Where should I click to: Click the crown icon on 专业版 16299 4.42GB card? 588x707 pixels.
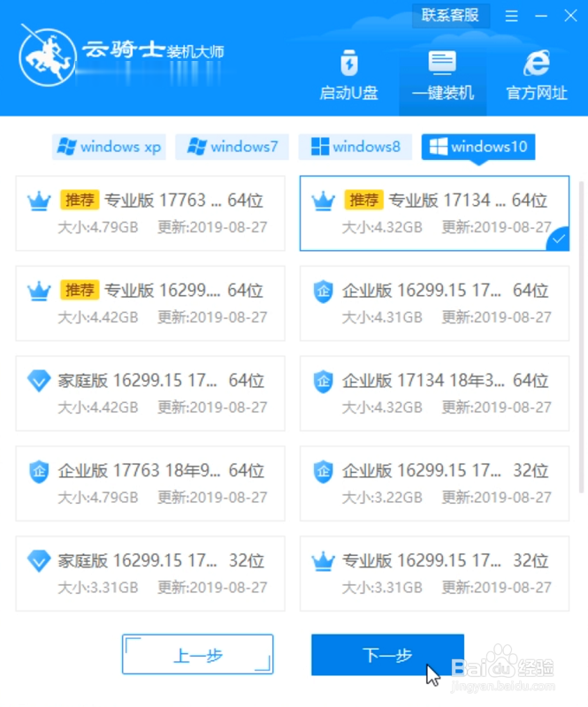(39, 291)
